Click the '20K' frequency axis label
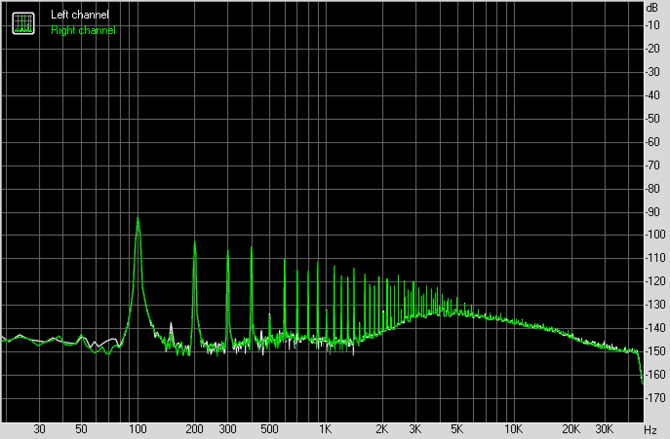This screenshot has height=439, width=670. point(570,429)
